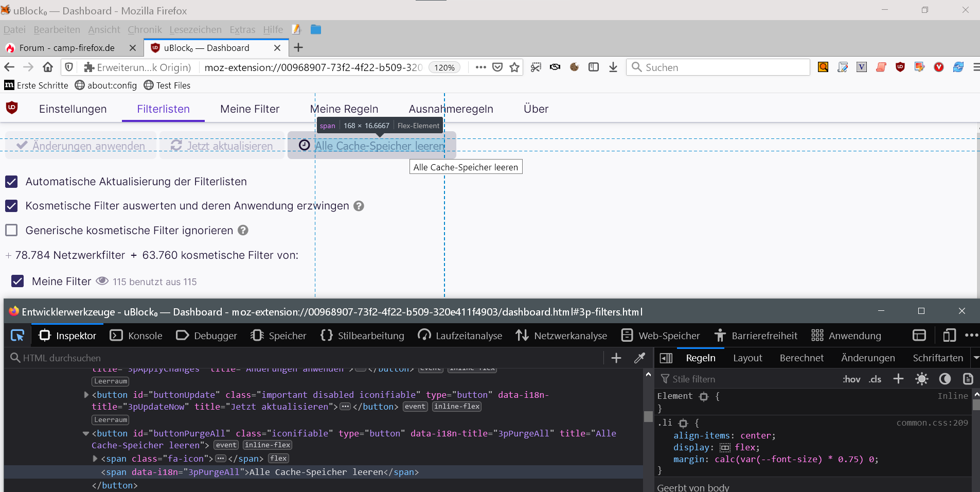Uncheck Automatische Aktualisierung der Filterlisten
Image resolution: width=980 pixels, height=492 pixels.
pos(11,182)
